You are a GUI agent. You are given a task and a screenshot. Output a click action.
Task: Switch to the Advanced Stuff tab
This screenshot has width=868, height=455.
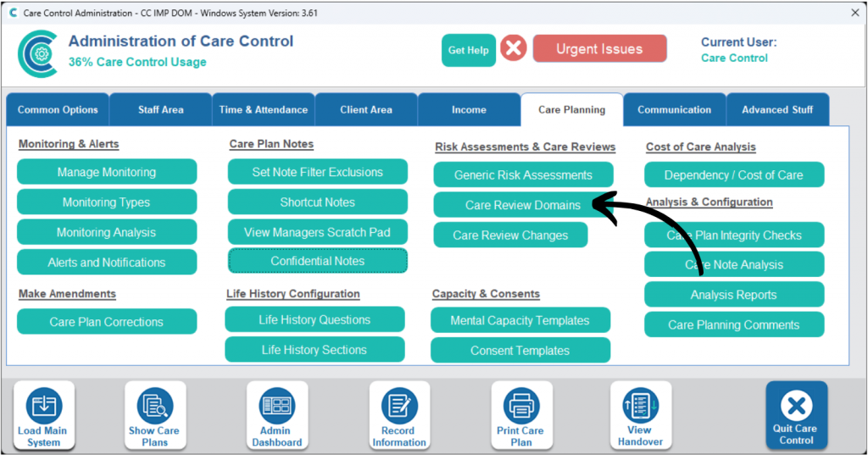click(x=777, y=109)
